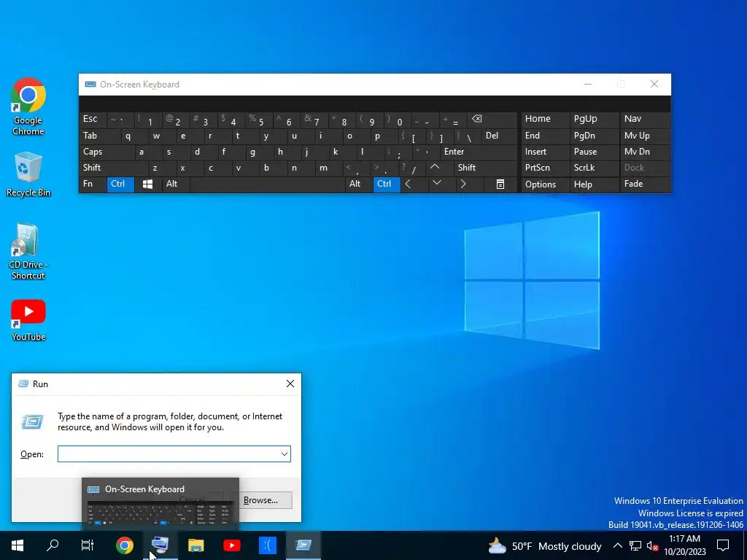The width and height of the screenshot is (747, 560).
Task: Open YouTube app from the taskbar
Action: point(231,545)
